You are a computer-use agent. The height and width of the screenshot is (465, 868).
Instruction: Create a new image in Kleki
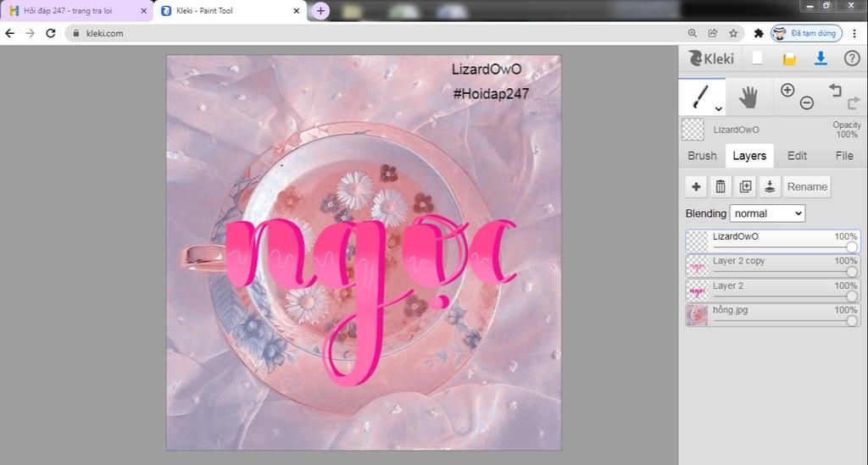pyautogui.click(x=757, y=58)
